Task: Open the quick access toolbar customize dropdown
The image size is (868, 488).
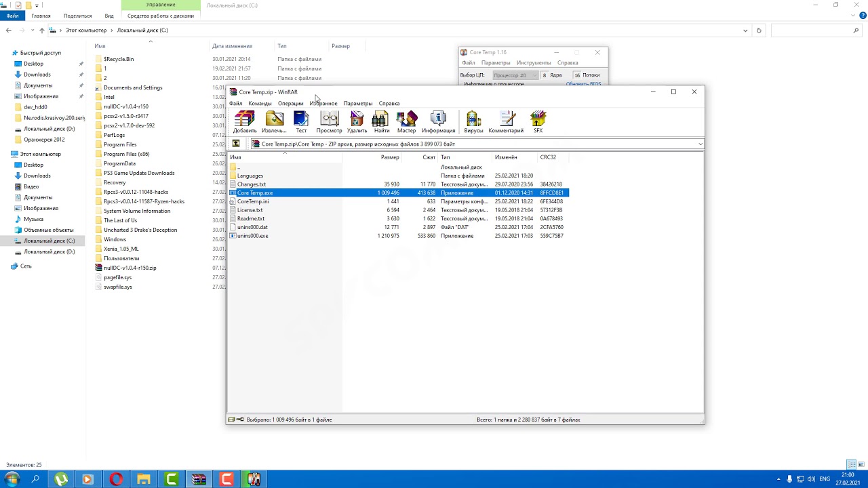Action: (37, 5)
